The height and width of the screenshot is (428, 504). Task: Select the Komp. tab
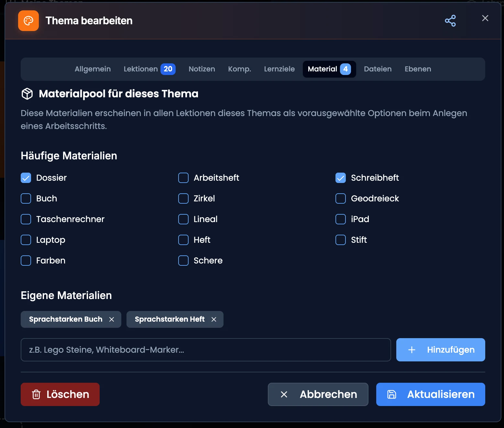tap(239, 69)
